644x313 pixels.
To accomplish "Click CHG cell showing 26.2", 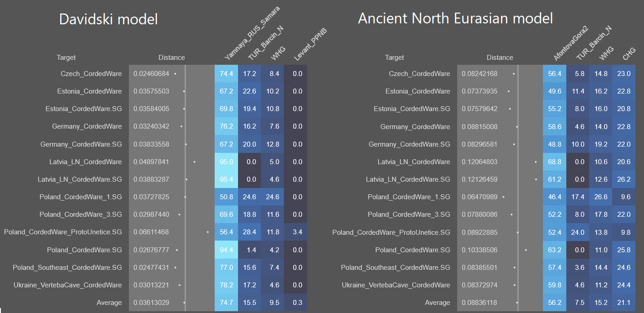I will coord(624,179).
